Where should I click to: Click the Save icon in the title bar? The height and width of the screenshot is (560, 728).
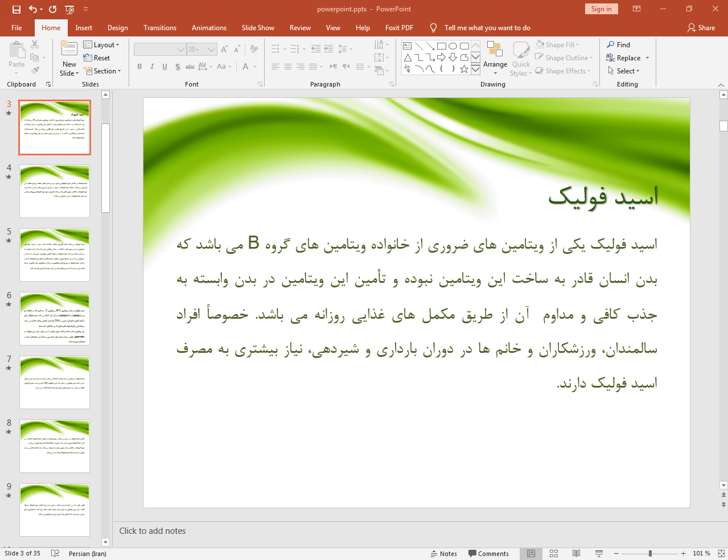point(17,9)
